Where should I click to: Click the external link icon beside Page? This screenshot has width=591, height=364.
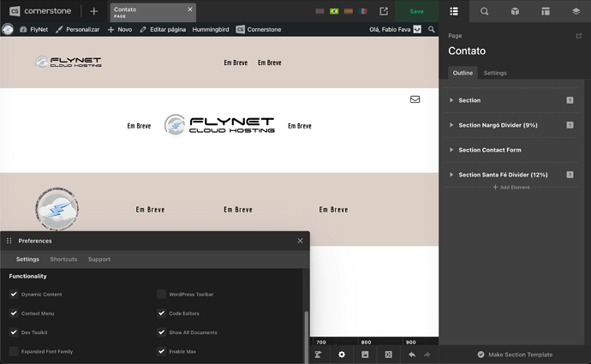pyautogui.click(x=578, y=36)
